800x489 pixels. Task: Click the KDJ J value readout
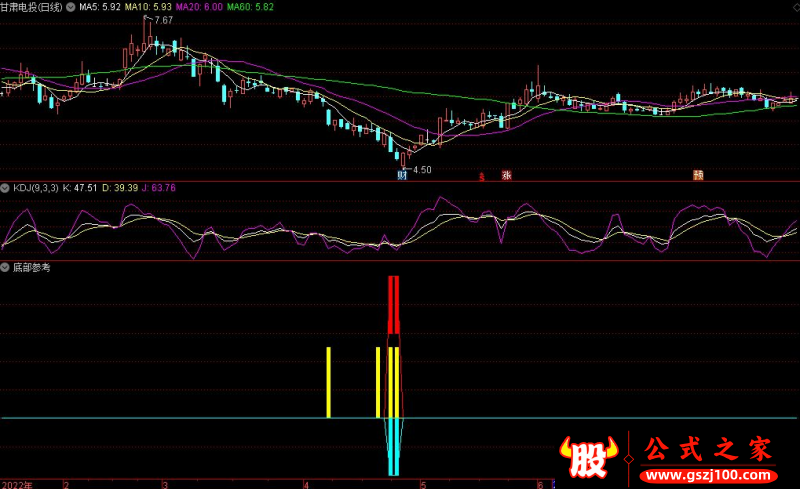pos(158,188)
